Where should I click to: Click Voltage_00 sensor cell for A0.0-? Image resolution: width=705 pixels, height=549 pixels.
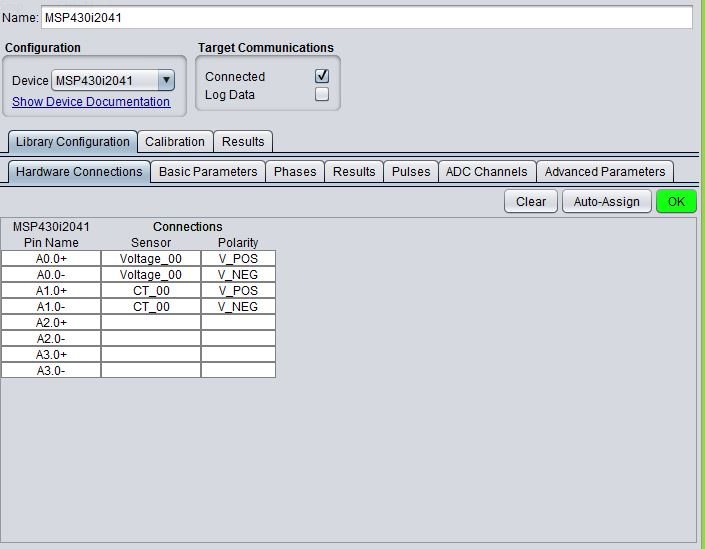click(151, 275)
